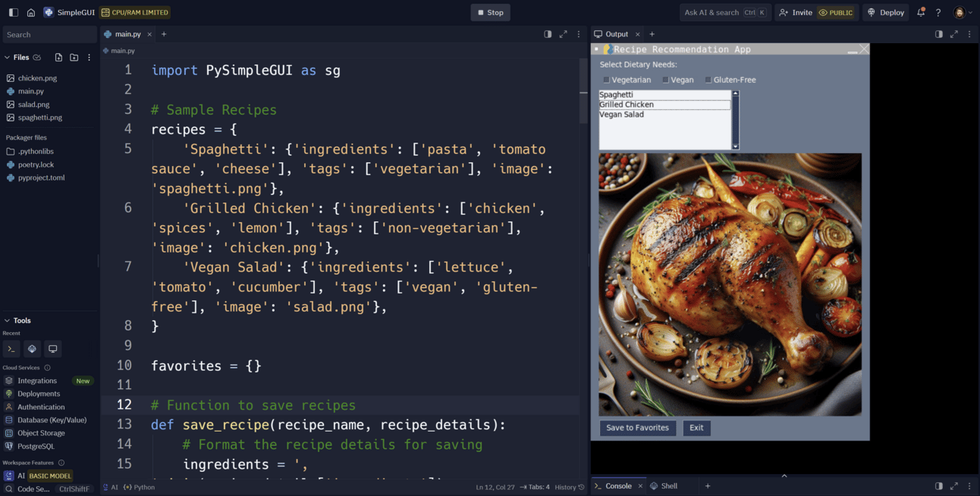Open Output pane three-dot menu

[x=969, y=34]
